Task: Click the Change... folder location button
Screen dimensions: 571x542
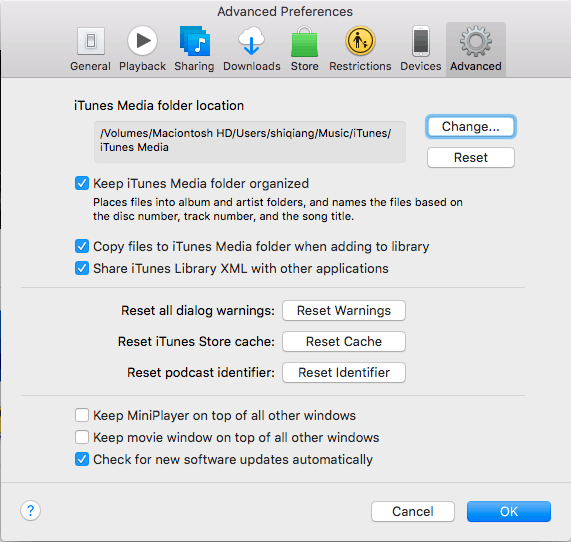Action: 471,127
